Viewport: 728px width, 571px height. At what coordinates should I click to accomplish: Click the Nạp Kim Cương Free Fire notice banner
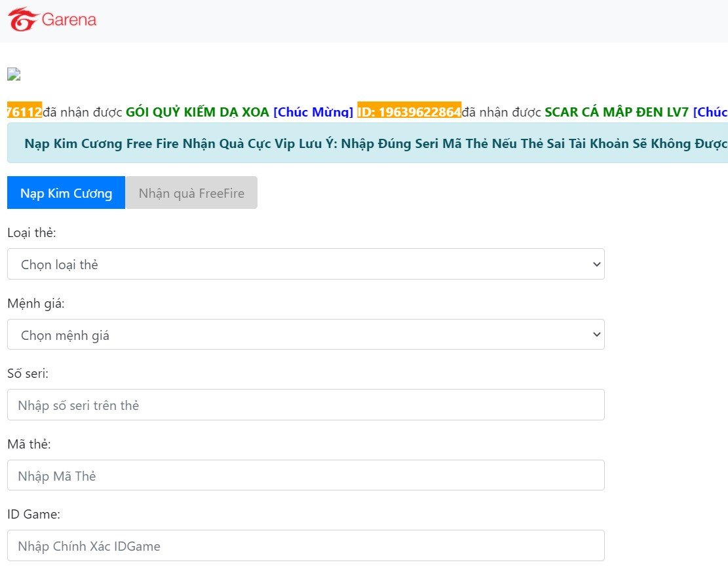367,143
